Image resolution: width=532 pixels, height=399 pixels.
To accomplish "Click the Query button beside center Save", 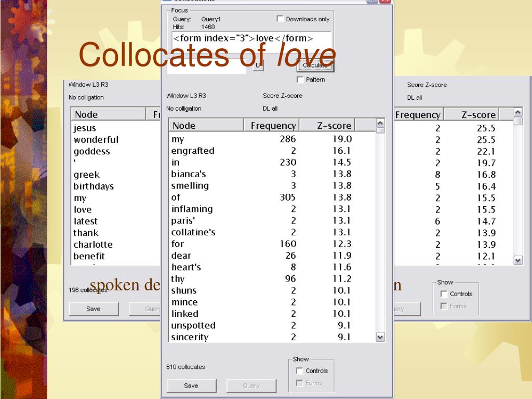I will pyautogui.click(x=251, y=386).
